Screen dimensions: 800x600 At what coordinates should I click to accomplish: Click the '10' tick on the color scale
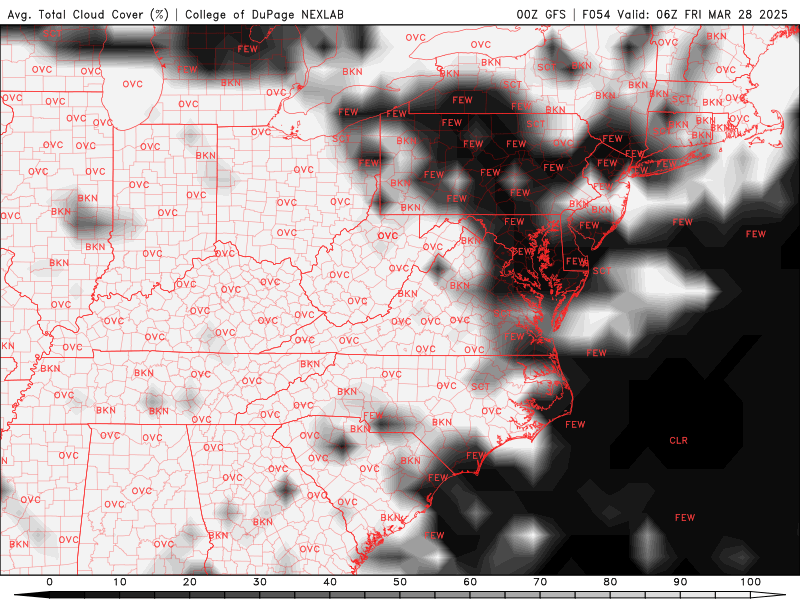coord(119,582)
